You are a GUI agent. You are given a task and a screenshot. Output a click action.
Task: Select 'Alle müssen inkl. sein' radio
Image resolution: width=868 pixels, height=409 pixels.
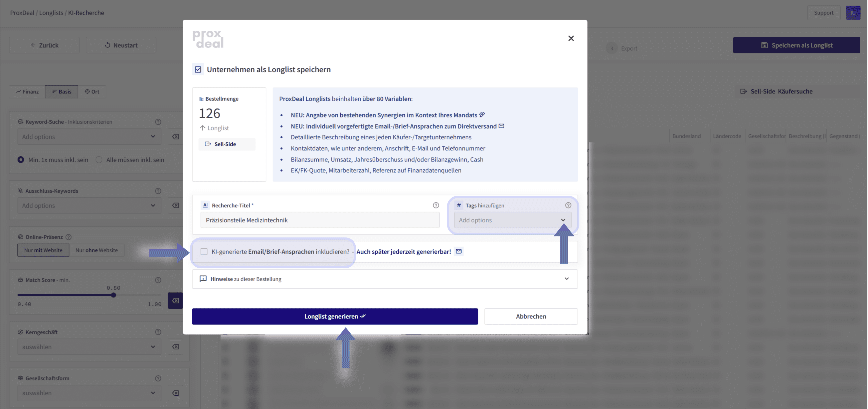click(x=99, y=160)
